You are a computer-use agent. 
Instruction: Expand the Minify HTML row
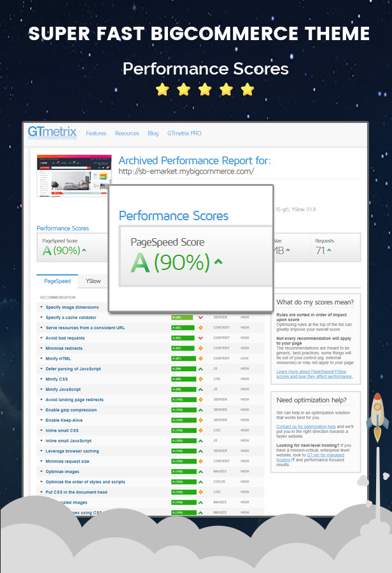[x=41, y=358]
